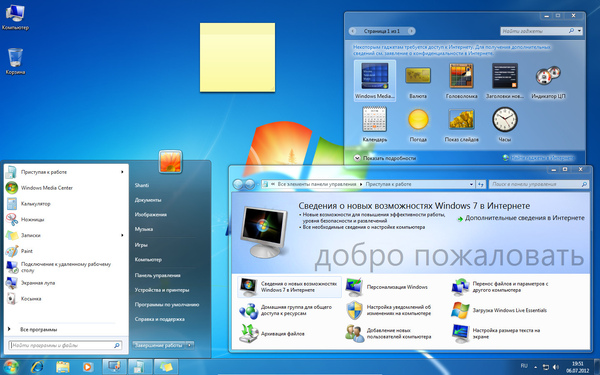Open Музыка from Start menu

[143, 229]
